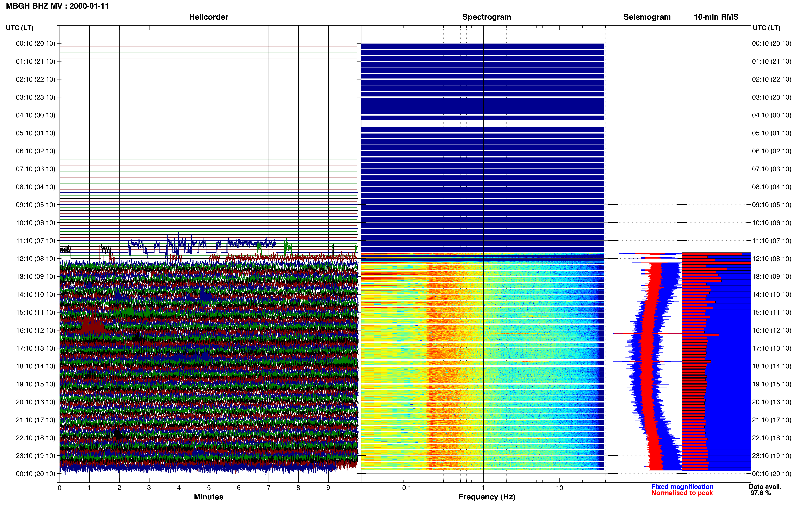Screen dimensions: 812x508
Task: Click the right time label '02:10 (22:10)'
Action: pos(772,79)
